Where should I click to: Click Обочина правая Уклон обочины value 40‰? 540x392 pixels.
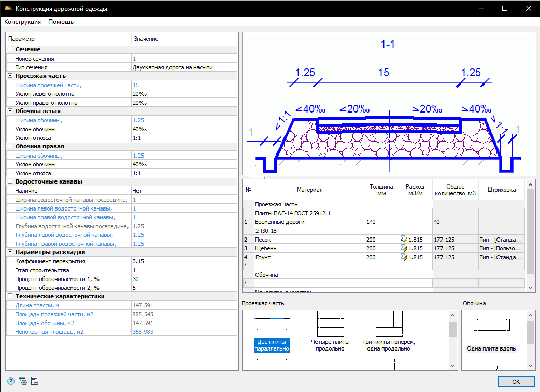[x=184, y=165]
